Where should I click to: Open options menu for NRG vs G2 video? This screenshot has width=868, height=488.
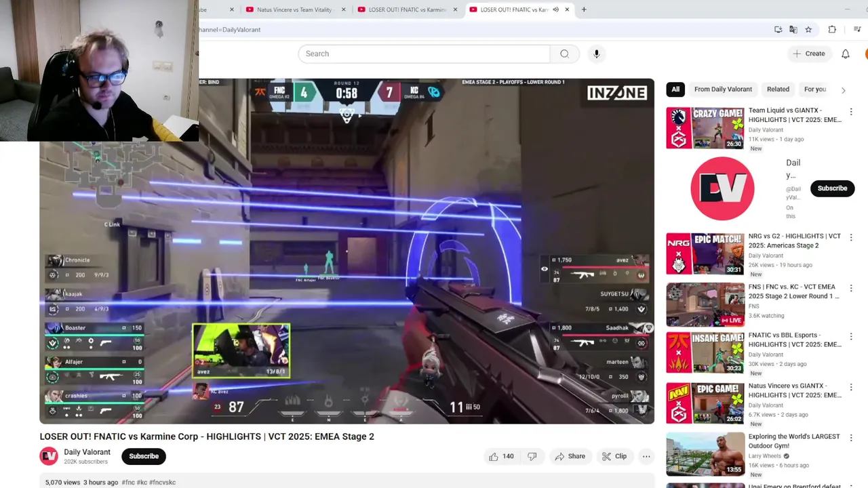851,238
